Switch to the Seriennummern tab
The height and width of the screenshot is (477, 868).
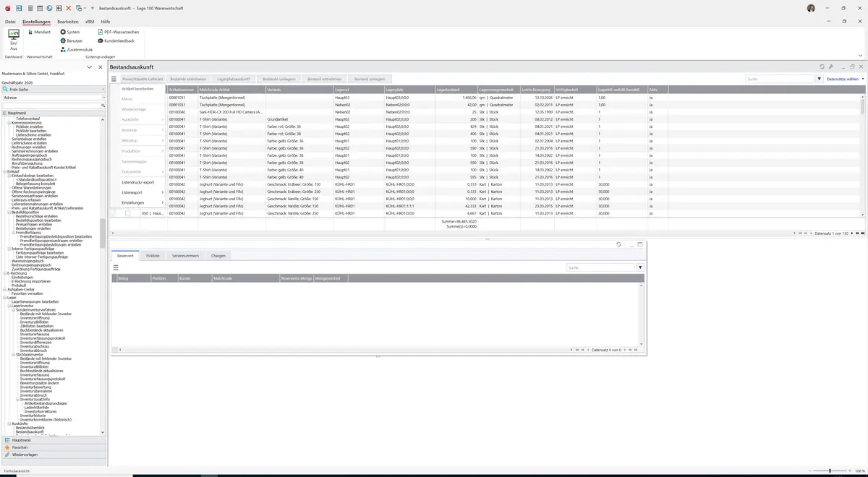[185, 256]
